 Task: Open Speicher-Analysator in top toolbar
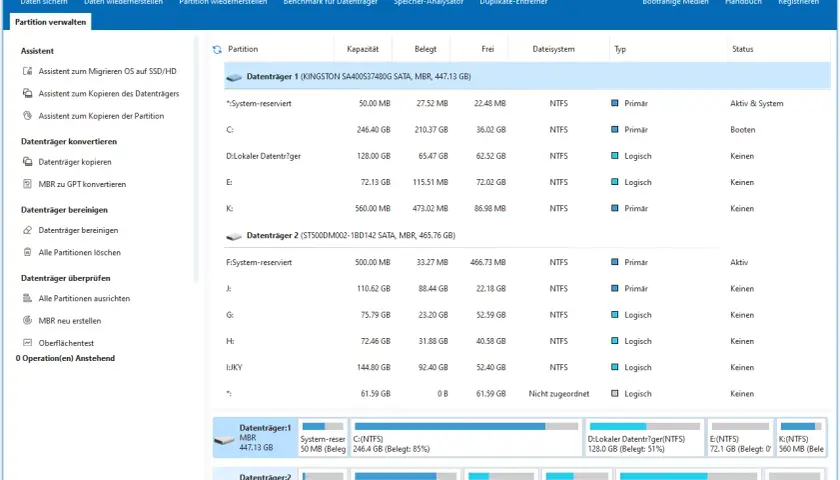pyautogui.click(x=429, y=2)
